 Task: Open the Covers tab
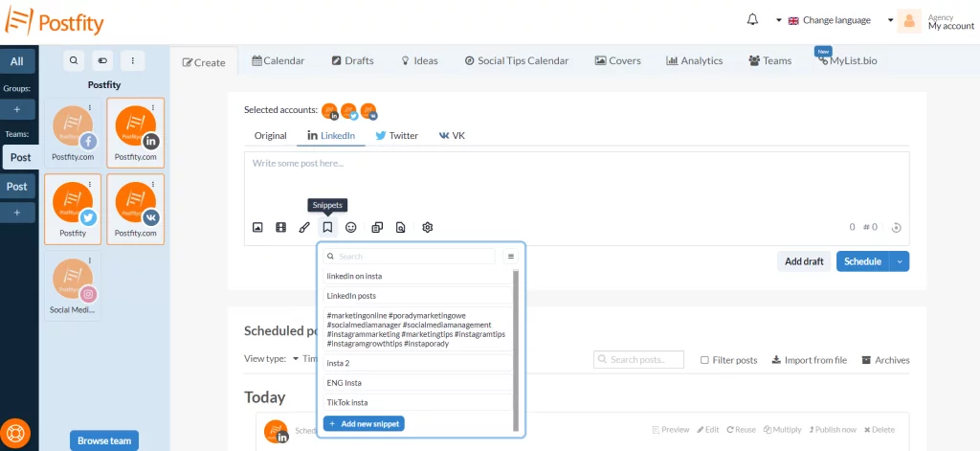point(617,60)
